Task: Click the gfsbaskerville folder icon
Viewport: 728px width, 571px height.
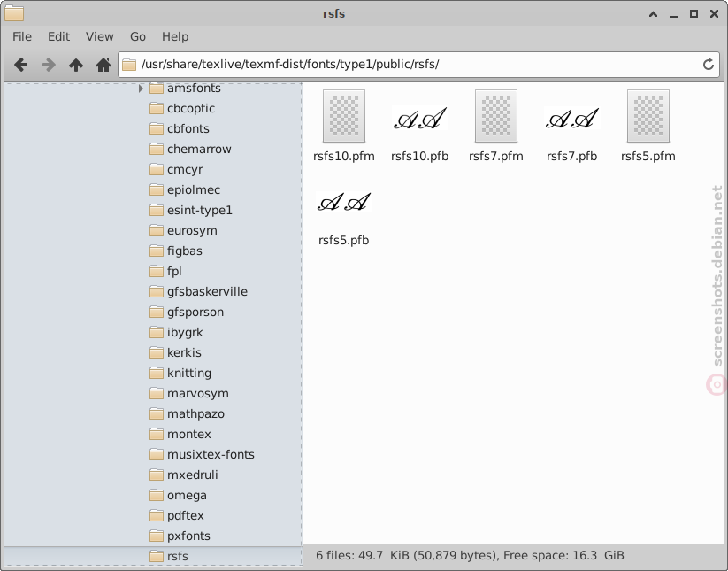Action: [x=157, y=292]
